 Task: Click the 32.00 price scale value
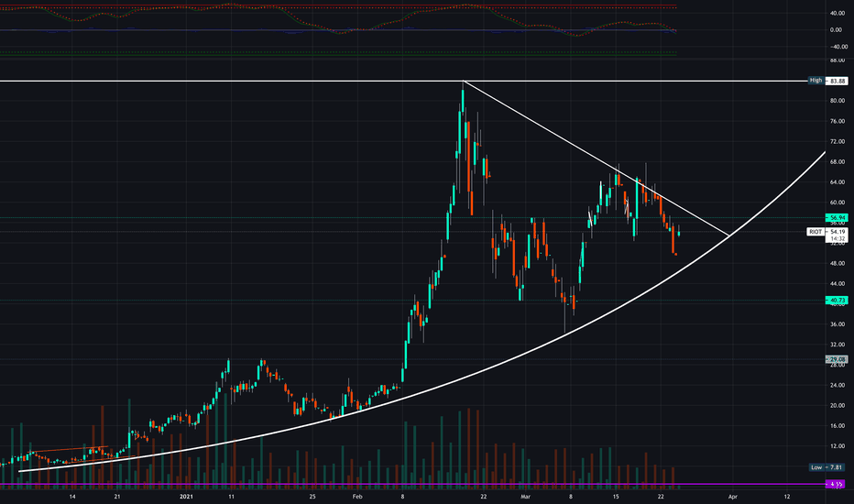click(838, 345)
